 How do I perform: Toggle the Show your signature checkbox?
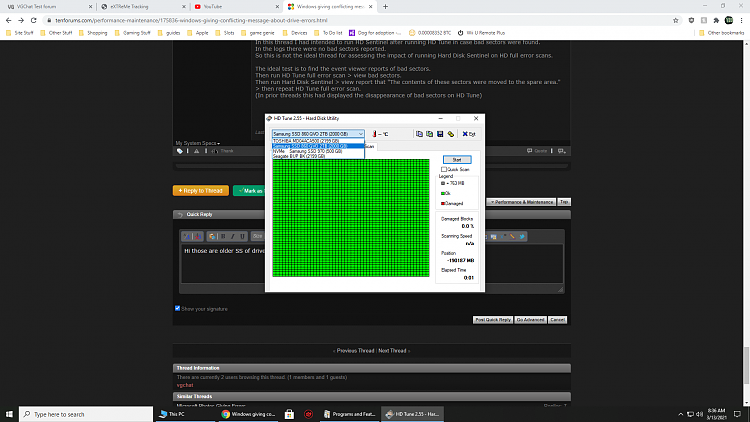click(177, 309)
